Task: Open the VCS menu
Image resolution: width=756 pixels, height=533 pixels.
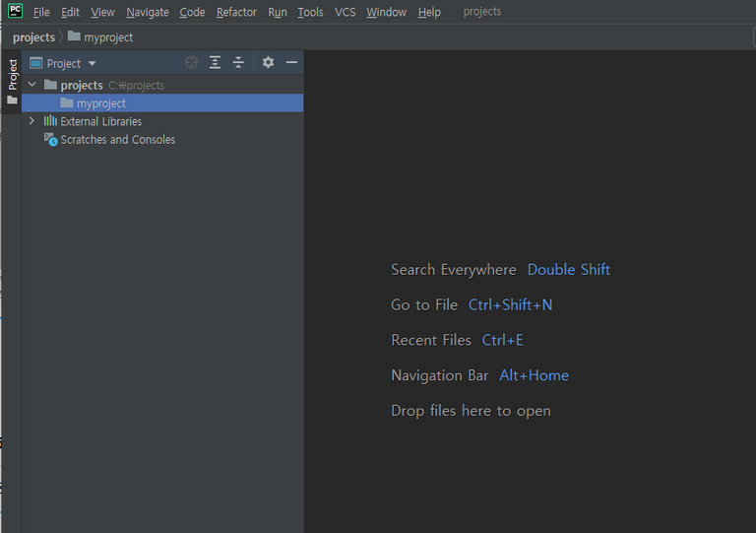Action: tap(346, 12)
